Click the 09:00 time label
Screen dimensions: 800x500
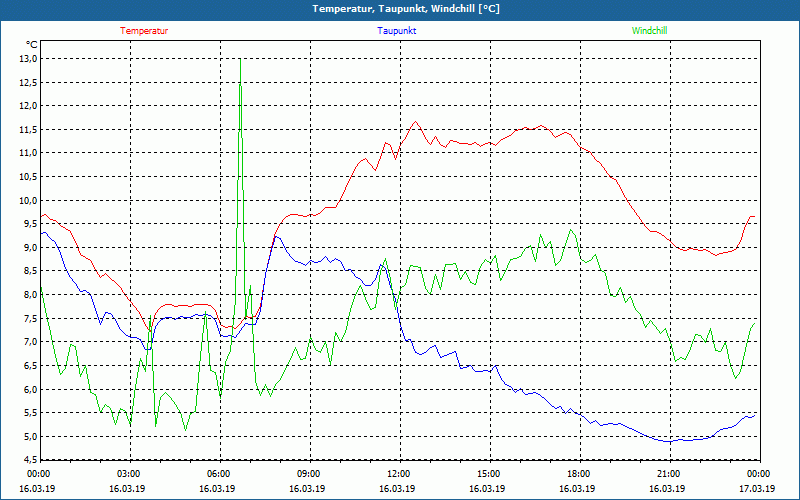click(309, 474)
